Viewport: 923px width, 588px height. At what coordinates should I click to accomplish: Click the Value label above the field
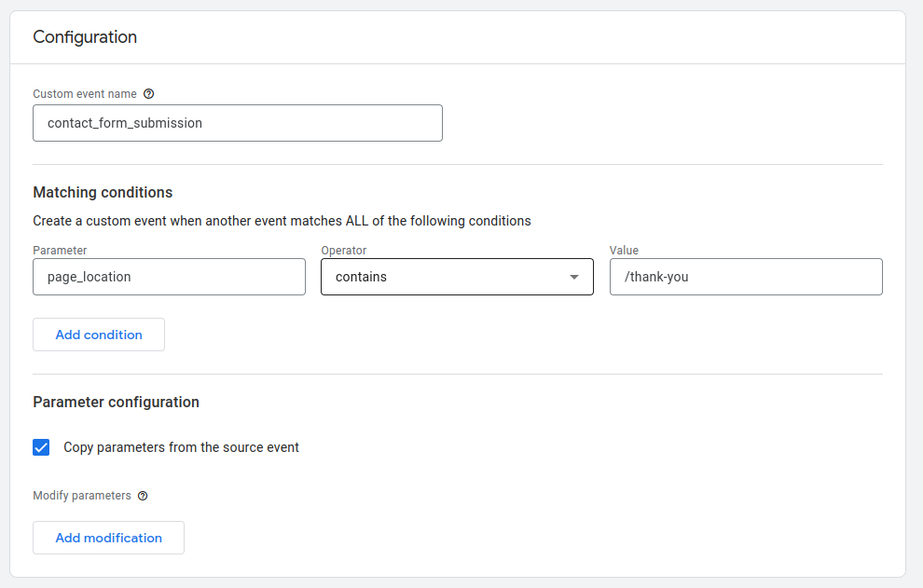point(624,251)
